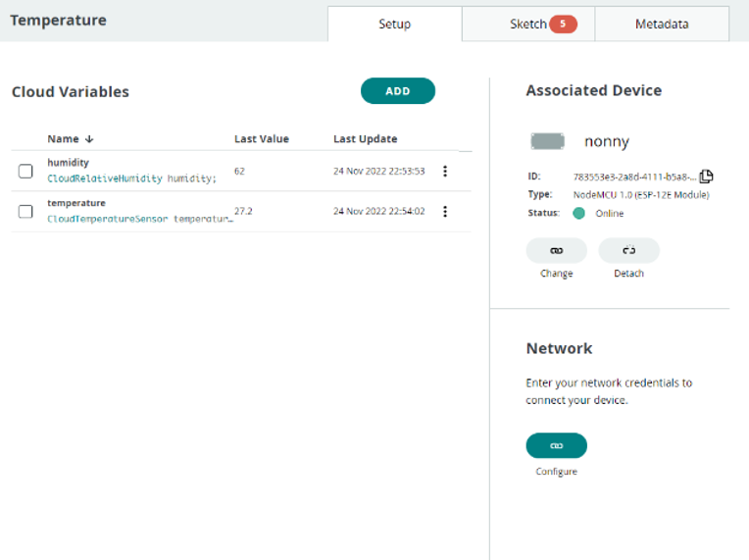Open the temperature variable name

click(x=76, y=203)
